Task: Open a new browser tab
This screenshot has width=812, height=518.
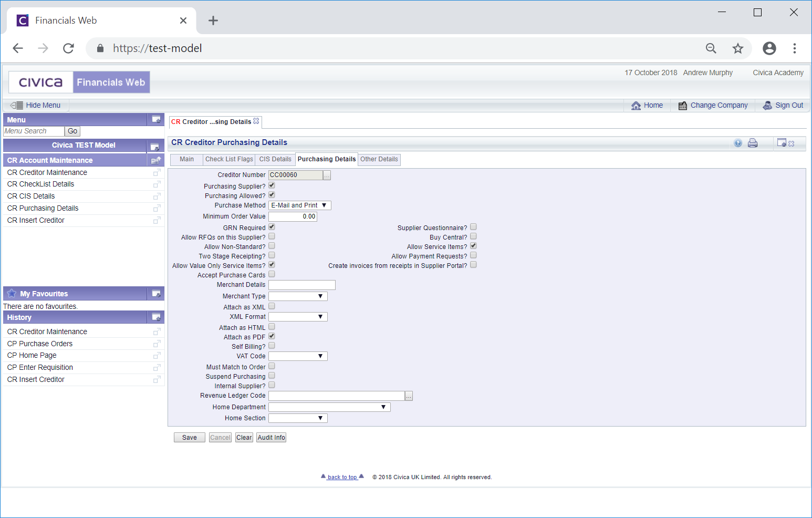Action: pyautogui.click(x=213, y=20)
